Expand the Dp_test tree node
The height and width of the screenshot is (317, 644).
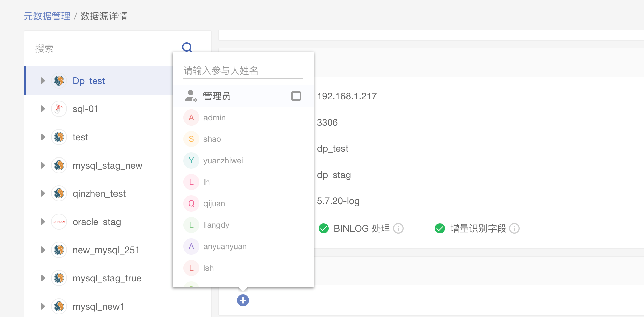point(43,81)
